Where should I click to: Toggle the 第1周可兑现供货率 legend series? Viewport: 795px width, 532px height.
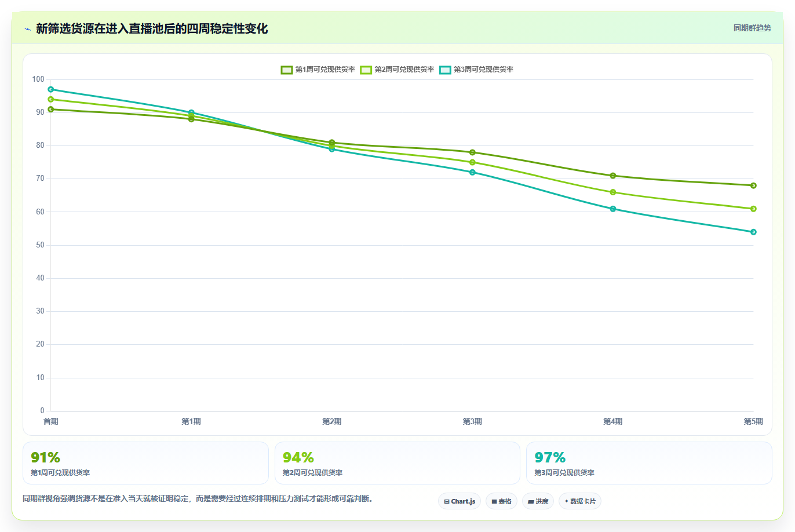[x=318, y=70]
